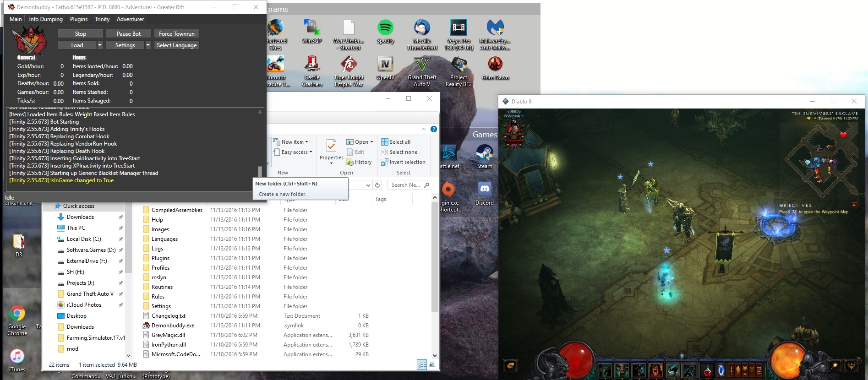868x380 pixels.
Task: Expand the Load button dropdown arrow
Action: click(100, 45)
